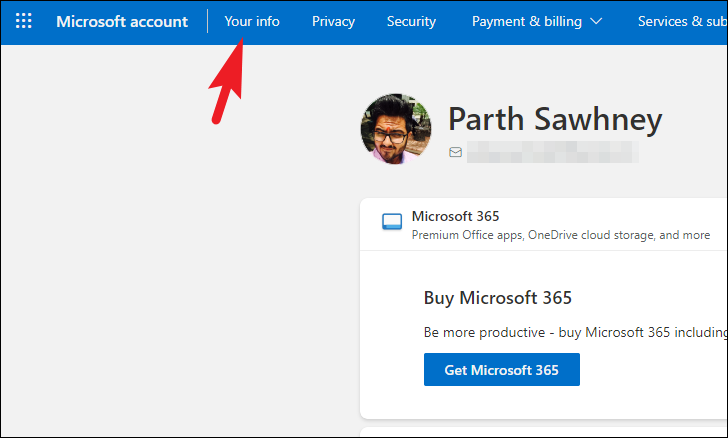Viewport: 728px width, 438px height.
Task: Click the envelope icon beside the email
Action: pos(455,152)
